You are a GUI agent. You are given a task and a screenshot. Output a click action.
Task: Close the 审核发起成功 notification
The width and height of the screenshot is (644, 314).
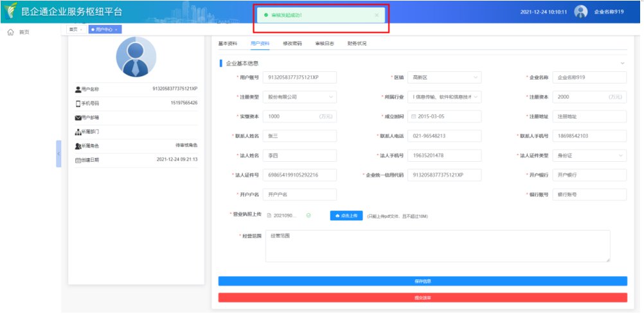[x=377, y=15]
